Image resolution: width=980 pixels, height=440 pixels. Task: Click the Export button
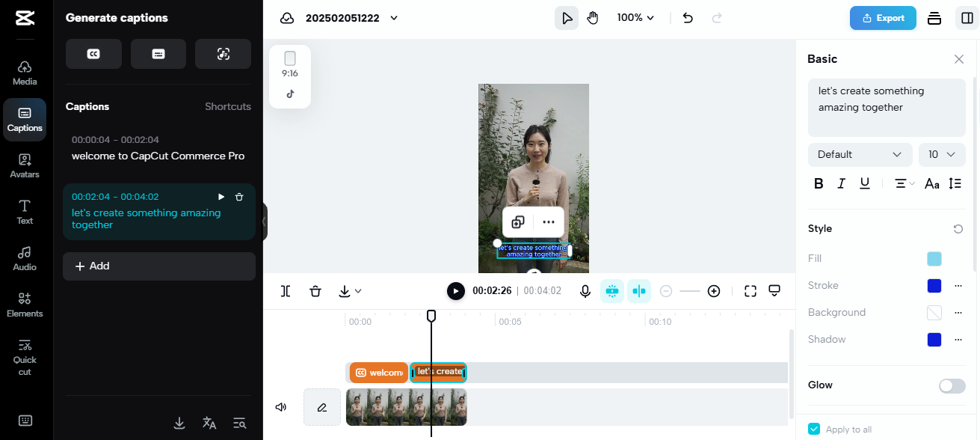[x=883, y=18]
